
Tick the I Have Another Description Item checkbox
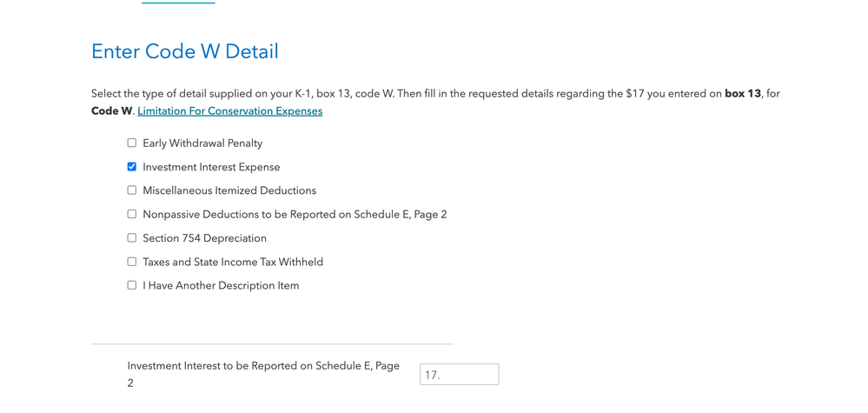(132, 286)
